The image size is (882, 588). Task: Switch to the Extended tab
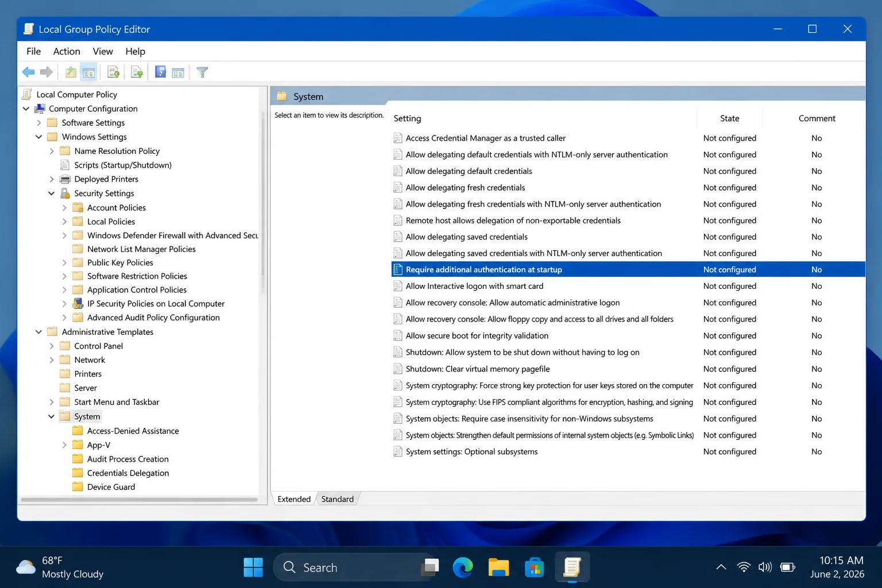(294, 499)
